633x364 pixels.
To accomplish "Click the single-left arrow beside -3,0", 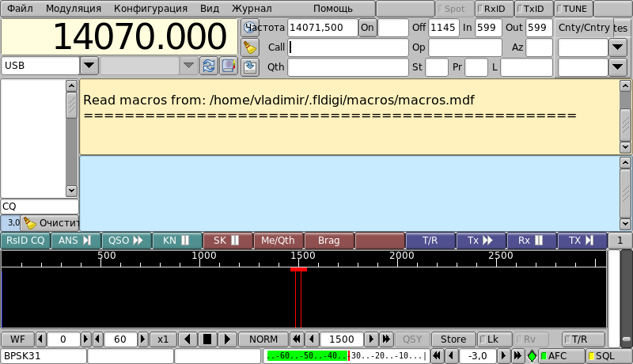I will [x=451, y=356].
